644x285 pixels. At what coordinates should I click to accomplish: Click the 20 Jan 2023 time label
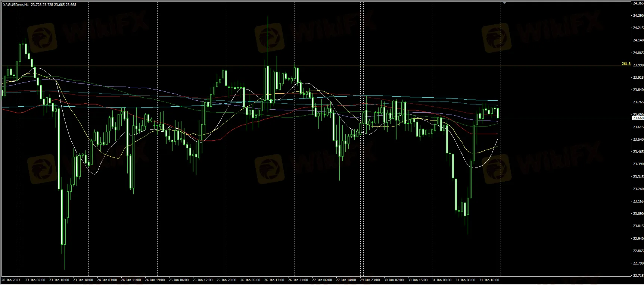(11, 280)
